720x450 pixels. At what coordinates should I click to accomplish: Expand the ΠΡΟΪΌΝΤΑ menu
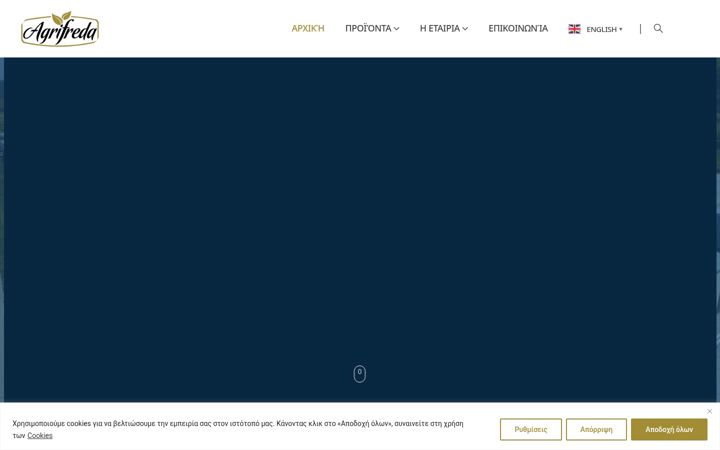[372, 28]
